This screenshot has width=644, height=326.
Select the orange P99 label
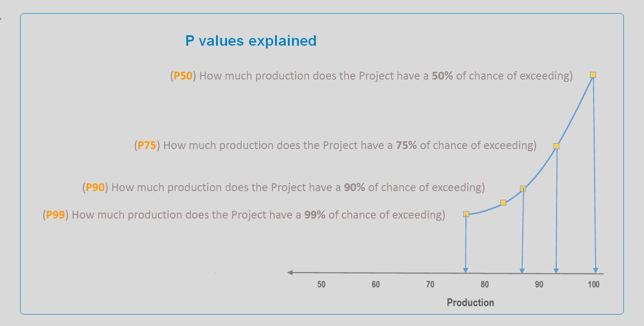(56, 214)
